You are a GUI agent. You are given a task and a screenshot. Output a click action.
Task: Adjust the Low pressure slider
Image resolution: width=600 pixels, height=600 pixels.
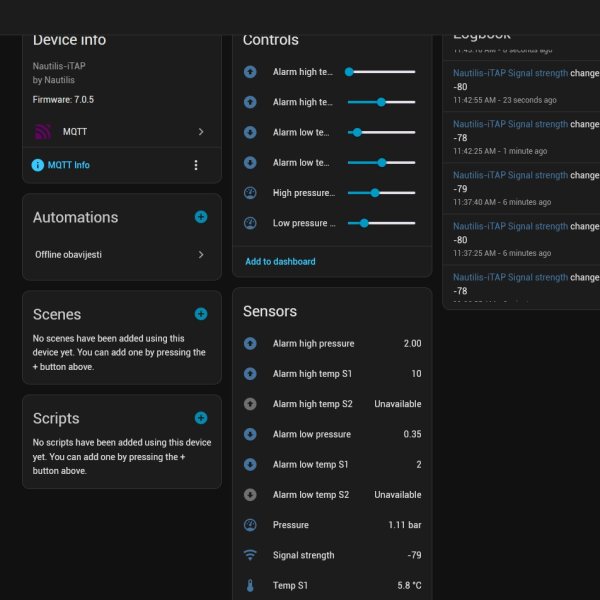point(381,223)
